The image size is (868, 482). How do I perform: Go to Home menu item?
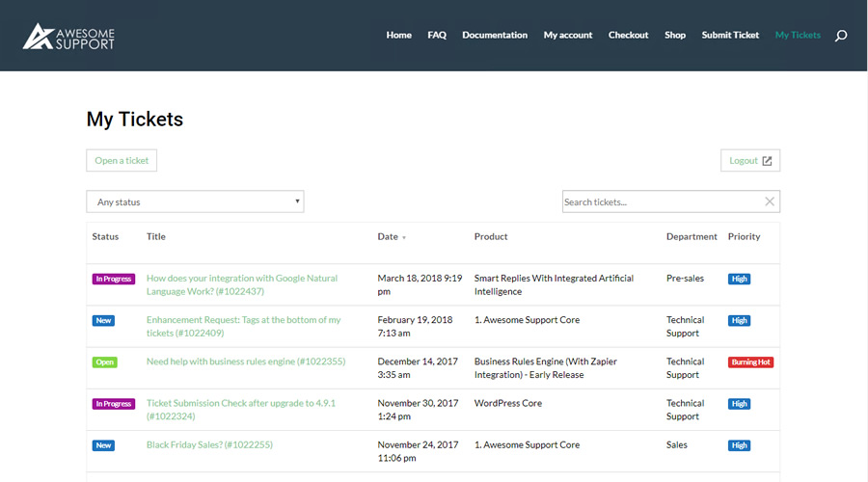pyautogui.click(x=398, y=35)
